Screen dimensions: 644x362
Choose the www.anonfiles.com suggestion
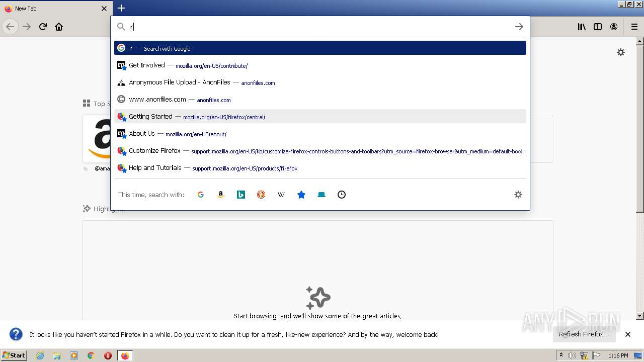pyautogui.click(x=320, y=100)
